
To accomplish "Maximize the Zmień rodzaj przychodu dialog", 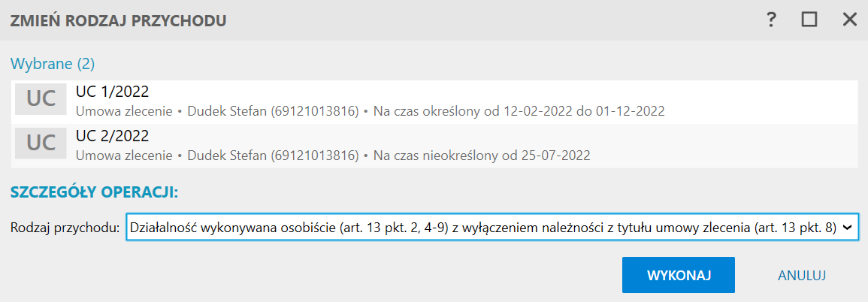I will tap(809, 20).
